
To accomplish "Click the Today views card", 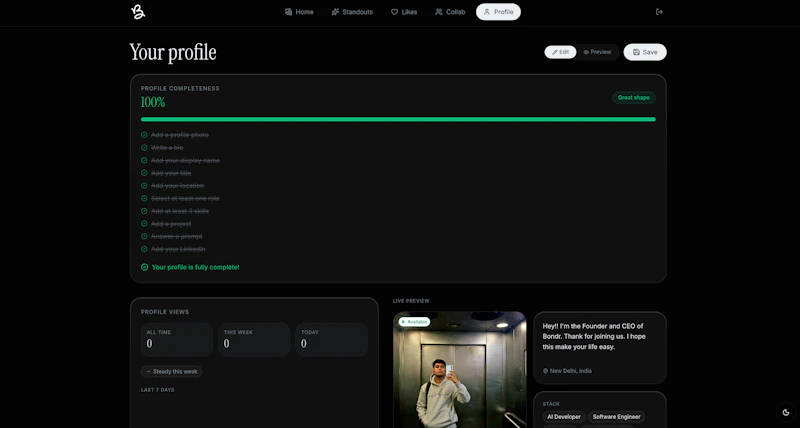I will coord(332,340).
